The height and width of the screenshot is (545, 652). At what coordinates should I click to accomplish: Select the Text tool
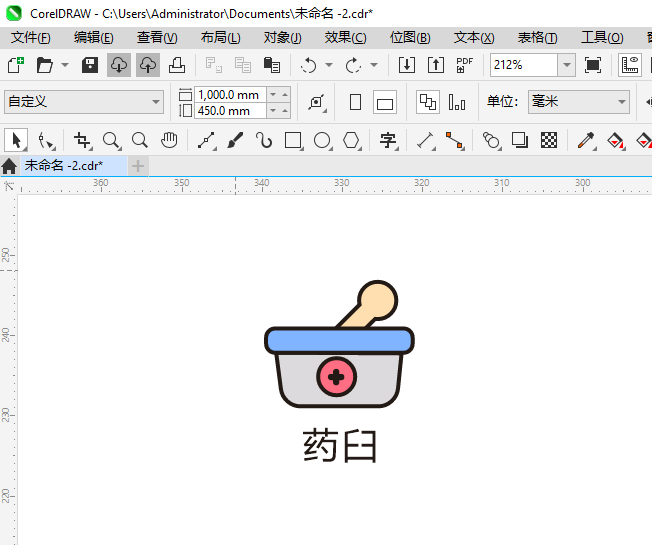pyautogui.click(x=388, y=140)
